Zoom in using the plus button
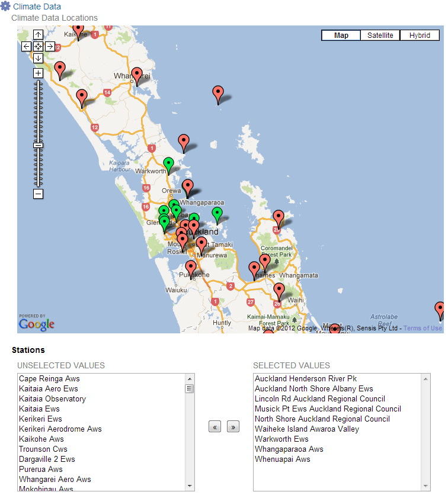 click(38, 73)
